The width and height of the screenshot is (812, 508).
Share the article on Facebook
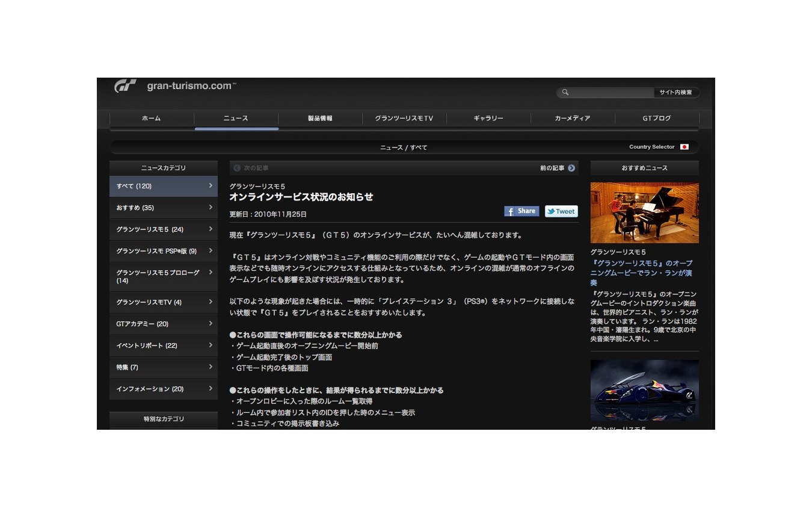coord(521,211)
